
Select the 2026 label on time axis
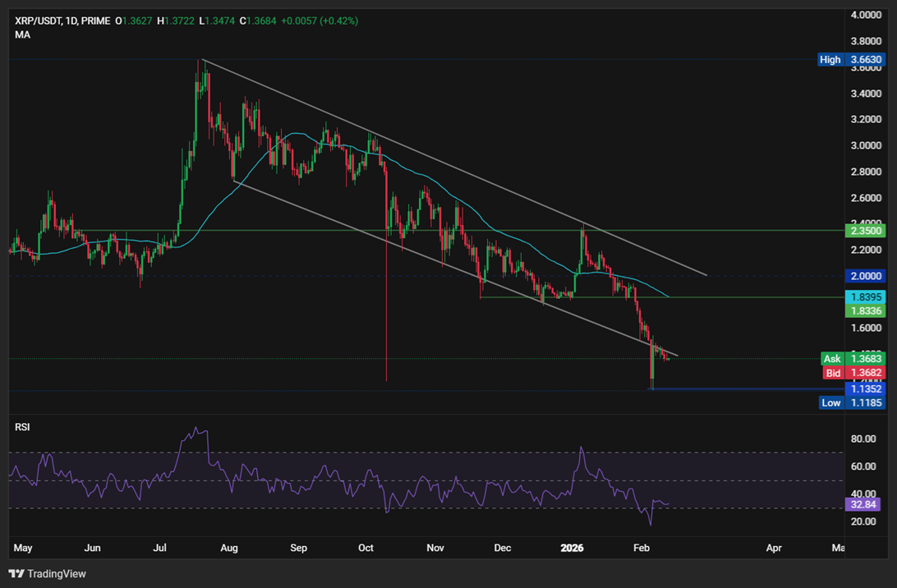[x=572, y=548]
